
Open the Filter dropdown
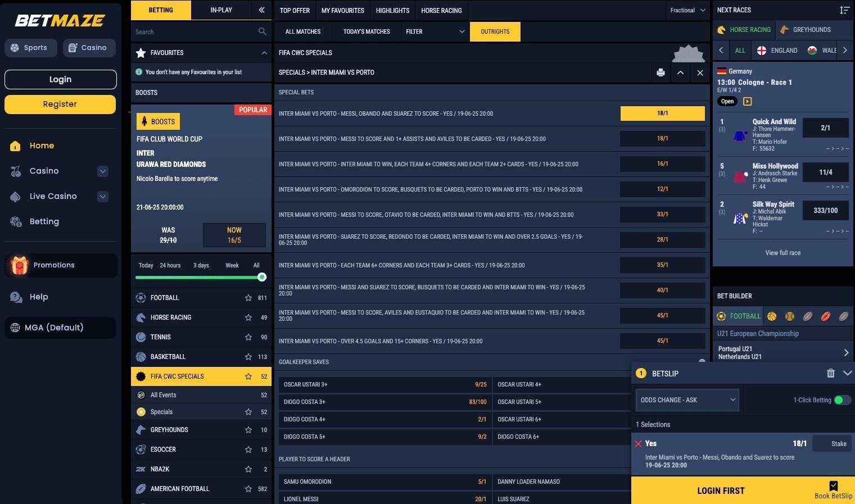[x=435, y=31]
